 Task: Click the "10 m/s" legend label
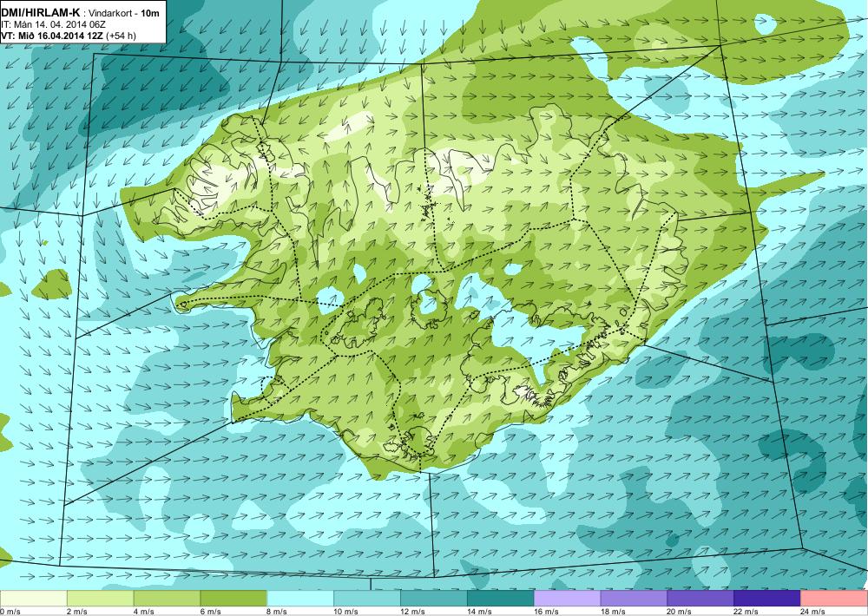pyautogui.click(x=345, y=612)
